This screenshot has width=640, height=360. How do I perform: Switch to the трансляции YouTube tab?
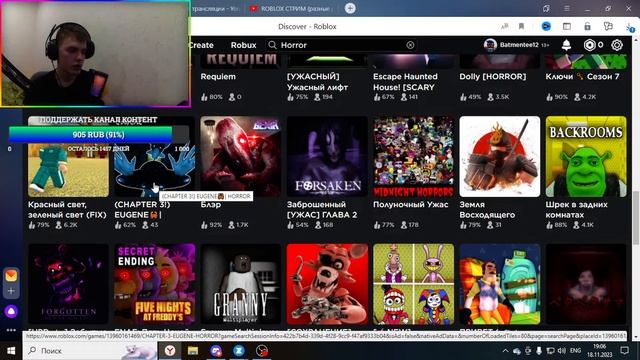[216, 8]
